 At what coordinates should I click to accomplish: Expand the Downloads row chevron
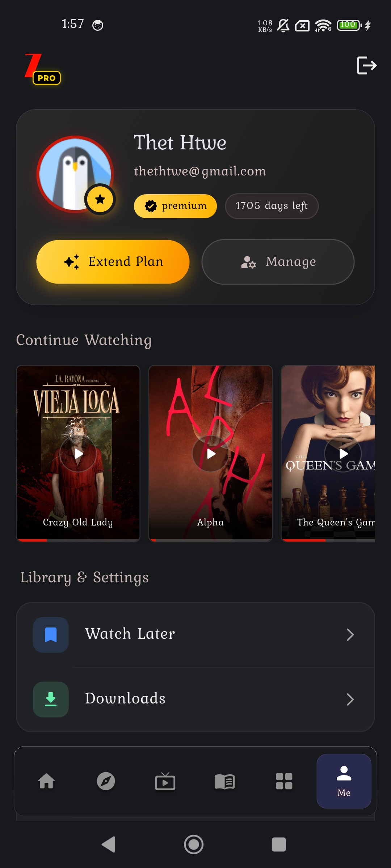click(x=350, y=699)
